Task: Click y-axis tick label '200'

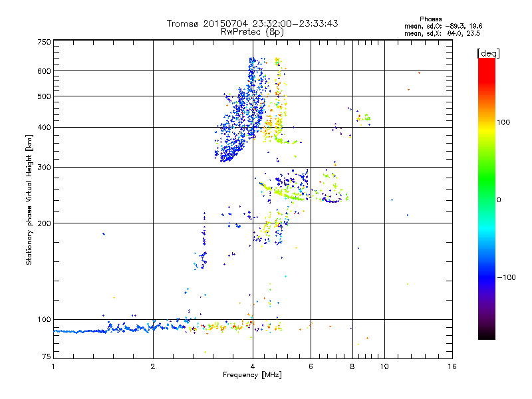Action: click(x=44, y=223)
